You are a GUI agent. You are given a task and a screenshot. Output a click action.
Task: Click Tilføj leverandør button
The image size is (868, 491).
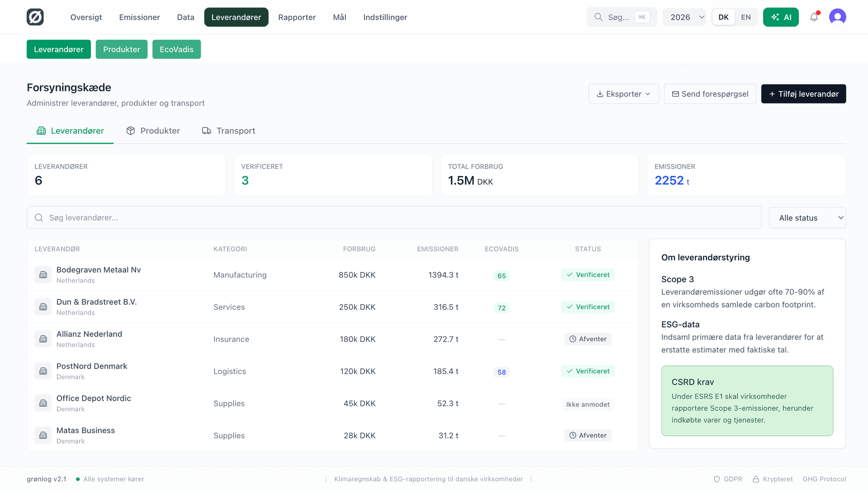coord(803,94)
